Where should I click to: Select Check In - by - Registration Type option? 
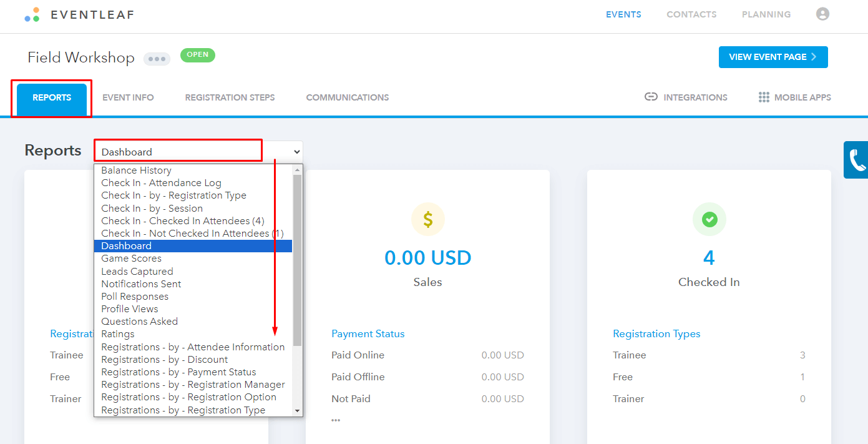point(193,195)
